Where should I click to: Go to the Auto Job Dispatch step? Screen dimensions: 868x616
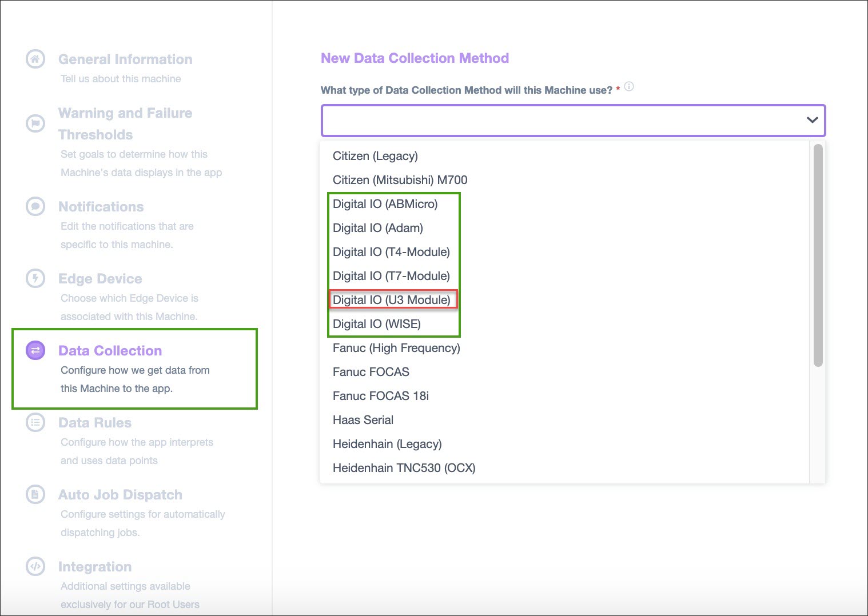[x=120, y=495]
